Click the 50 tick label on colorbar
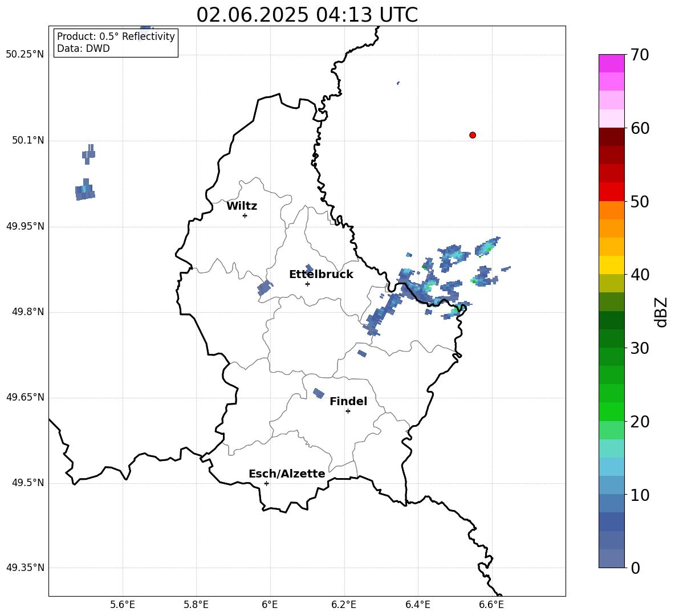 click(x=639, y=201)
